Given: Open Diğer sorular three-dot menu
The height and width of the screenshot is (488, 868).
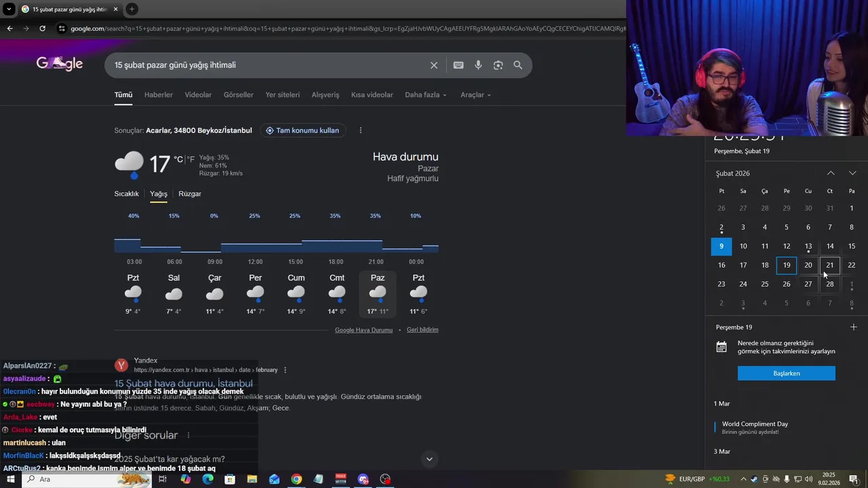Looking at the screenshot, I should (x=189, y=435).
